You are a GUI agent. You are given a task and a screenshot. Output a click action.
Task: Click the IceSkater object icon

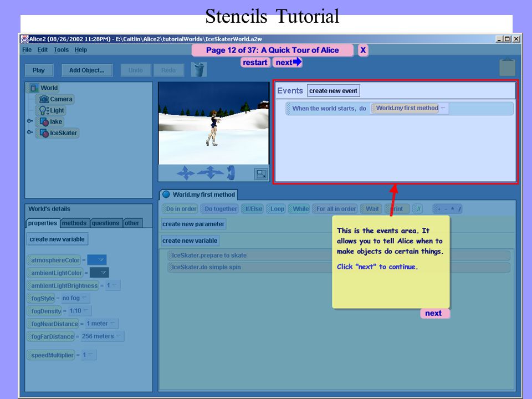click(44, 132)
